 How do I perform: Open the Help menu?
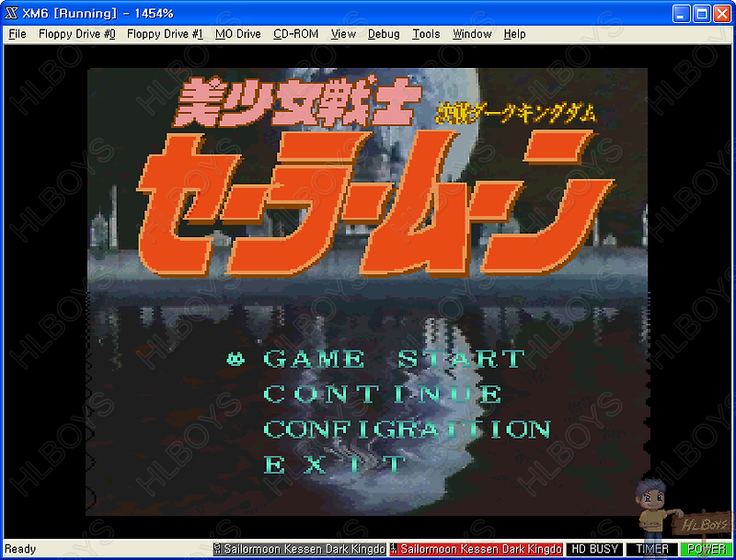click(x=514, y=34)
